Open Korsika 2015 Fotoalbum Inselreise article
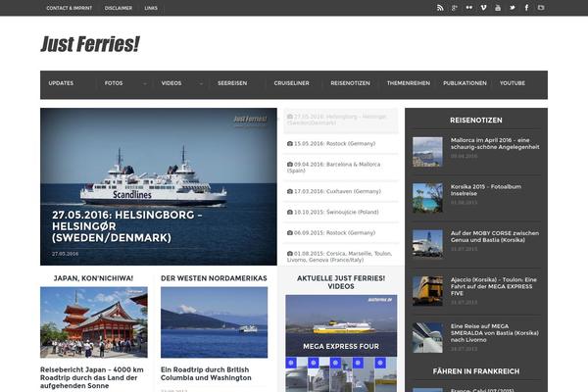588x392 pixels. pyautogui.click(x=486, y=190)
